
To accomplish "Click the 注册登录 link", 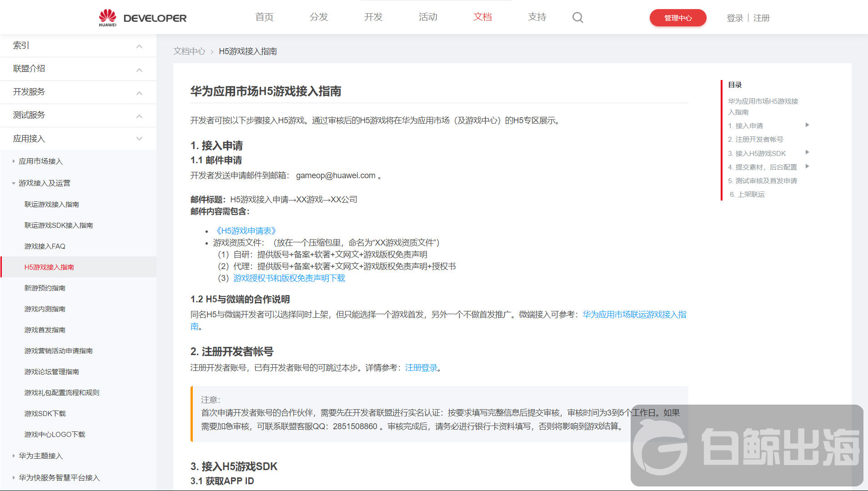I will coord(421,368).
